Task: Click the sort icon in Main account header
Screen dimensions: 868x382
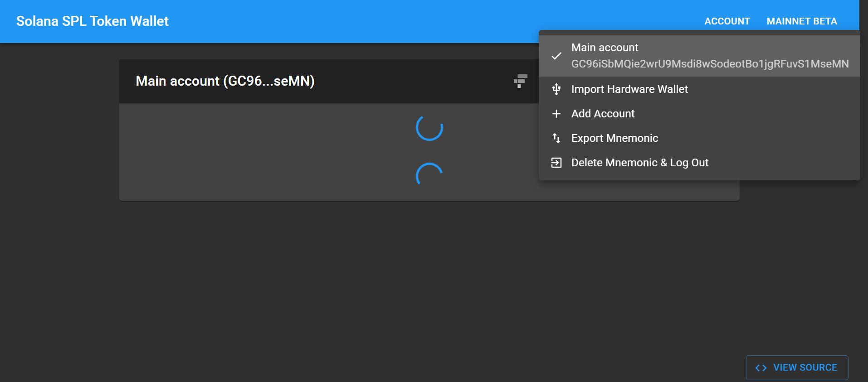Action: point(520,81)
